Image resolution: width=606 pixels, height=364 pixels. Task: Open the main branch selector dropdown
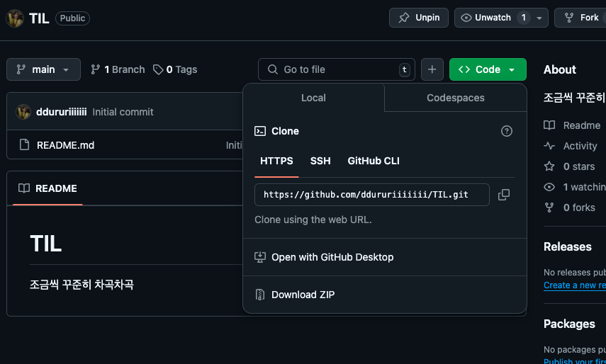click(x=43, y=69)
